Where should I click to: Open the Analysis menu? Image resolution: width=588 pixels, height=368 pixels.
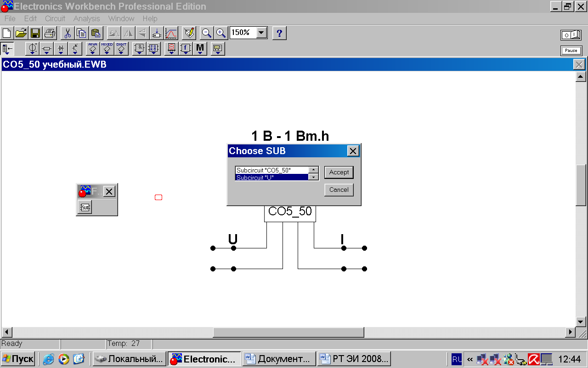pos(86,18)
